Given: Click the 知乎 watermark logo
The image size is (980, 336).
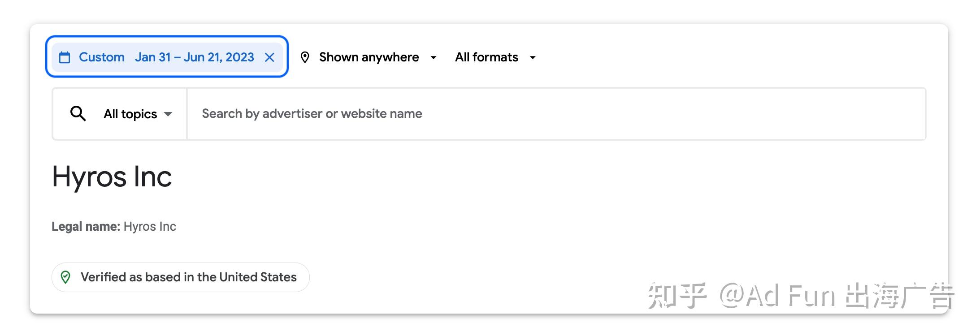Looking at the screenshot, I should 677,296.
